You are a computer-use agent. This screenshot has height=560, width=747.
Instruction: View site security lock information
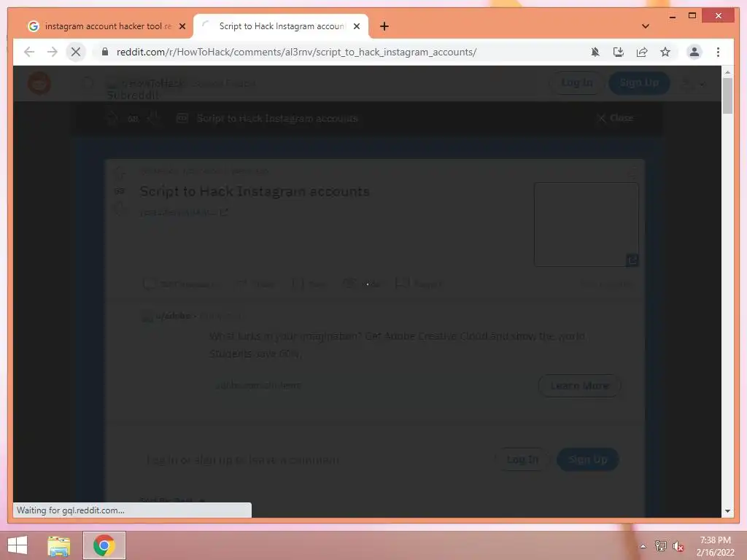105,52
